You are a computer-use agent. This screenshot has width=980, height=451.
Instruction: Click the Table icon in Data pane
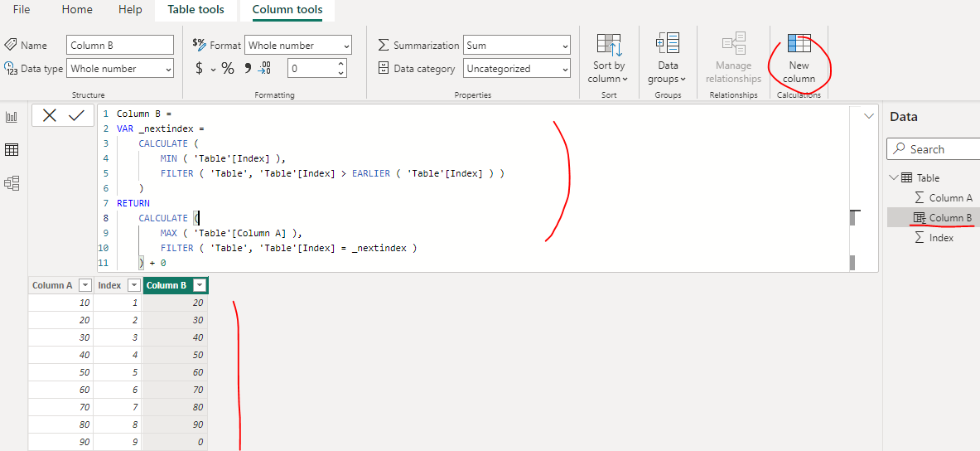[x=906, y=178]
